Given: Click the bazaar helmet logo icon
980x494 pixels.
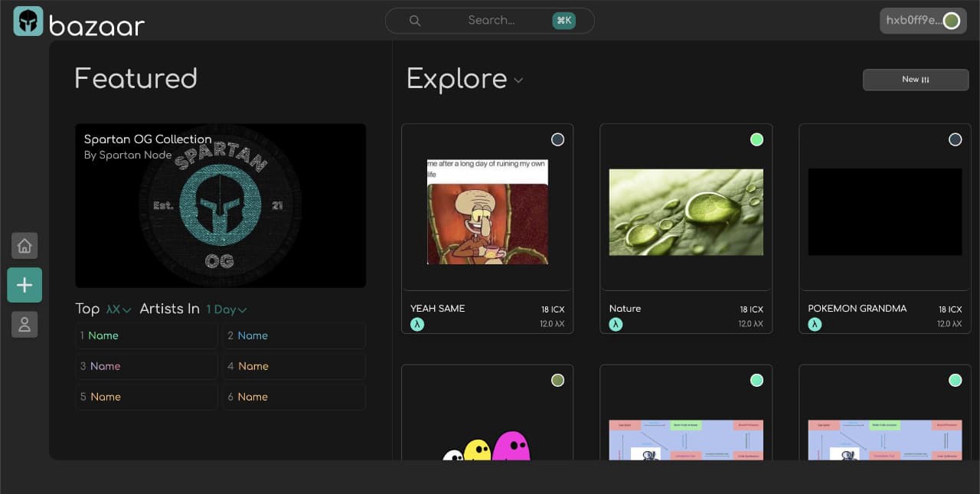Looking at the screenshot, I should [x=28, y=21].
